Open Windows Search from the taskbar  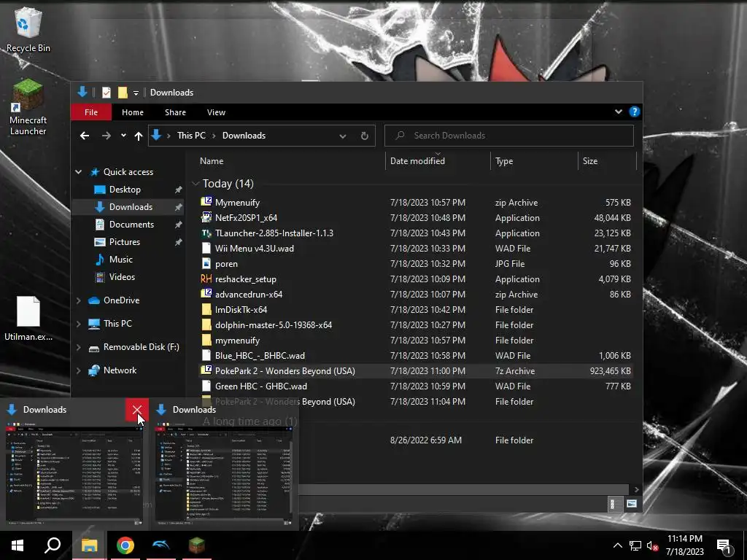coord(53,545)
